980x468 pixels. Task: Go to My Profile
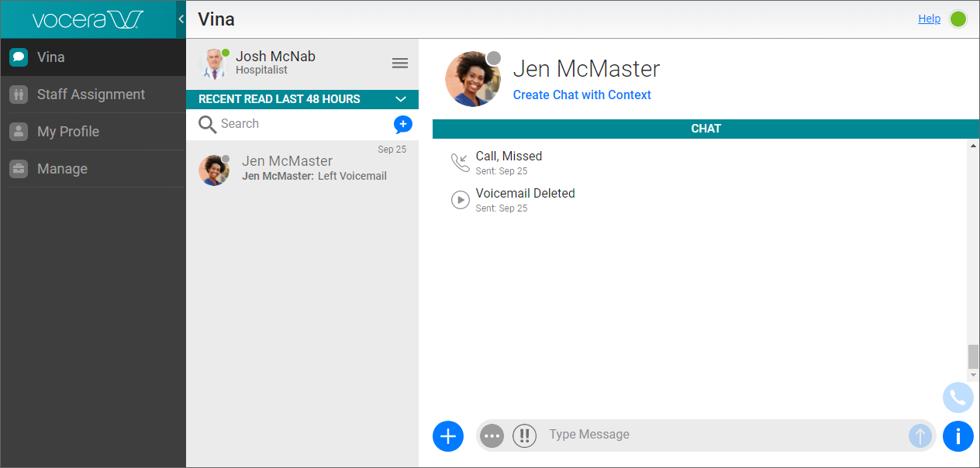coord(68,132)
